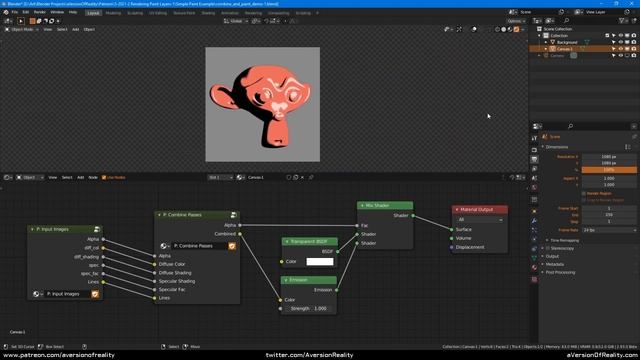
Task: Open the Render properties tab icon
Action: click(x=534, y=150)
